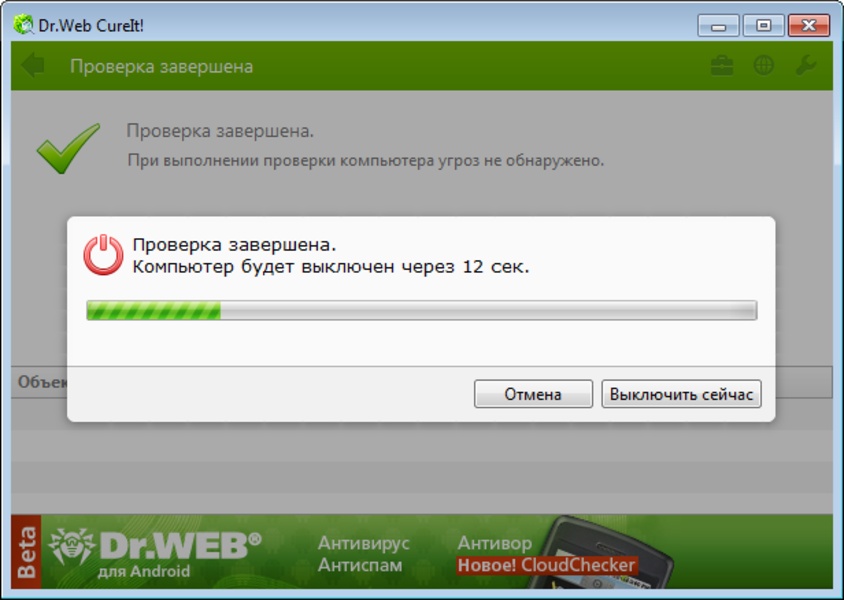Click the green checkmark icon

[x=68, y=148]
